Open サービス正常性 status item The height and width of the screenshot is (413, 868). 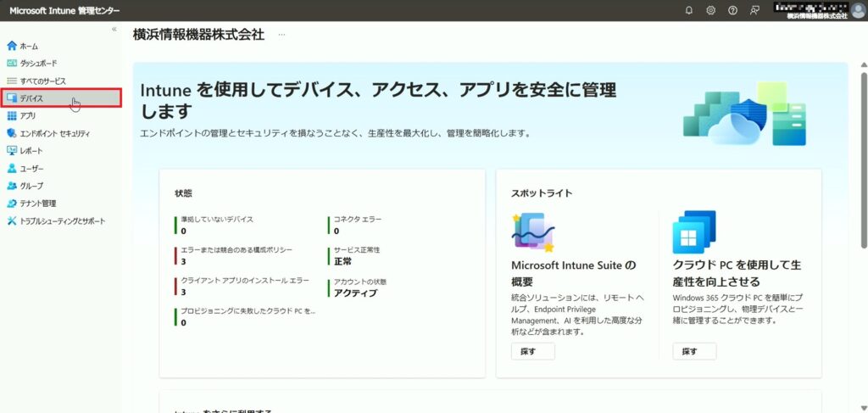(x=357, y=250)
